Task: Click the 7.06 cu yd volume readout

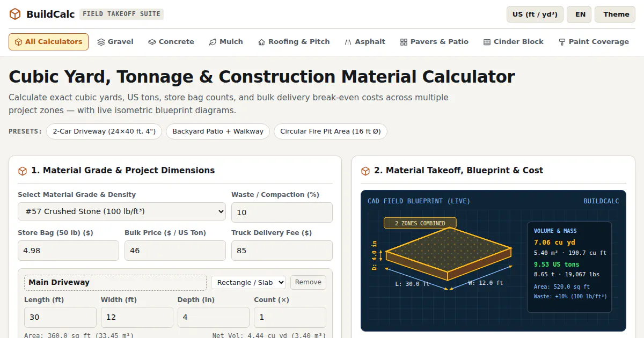Action: pos(554,243)
